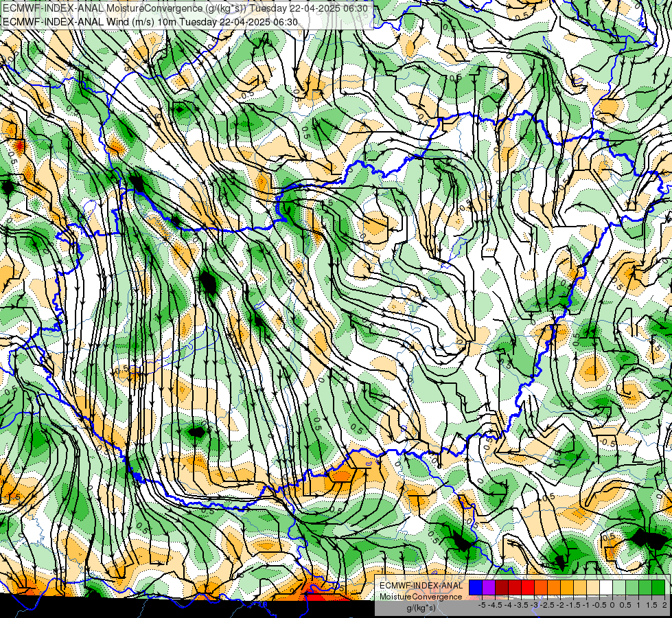Click the legend tick value '-2.5'
Viewport: 672px width, 618px height.
547,605
